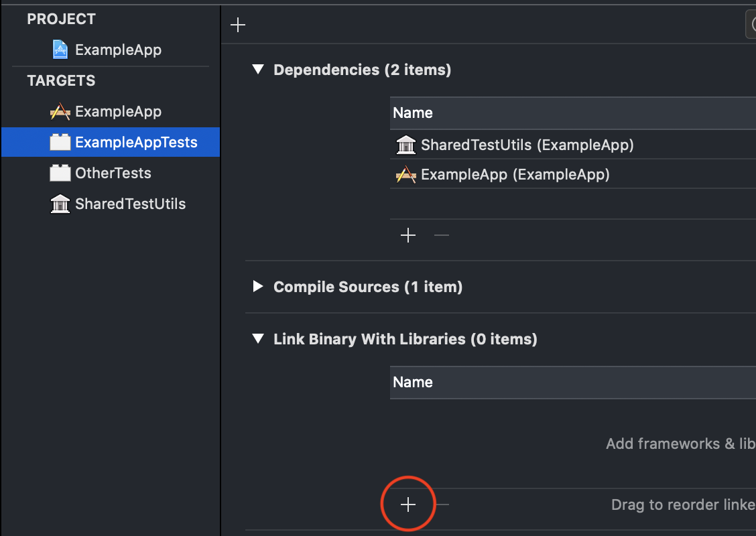756x536 pixels.
Task: Select the SharedTestUtils library icon in sidebar
Action: click(x=60, y=204)
